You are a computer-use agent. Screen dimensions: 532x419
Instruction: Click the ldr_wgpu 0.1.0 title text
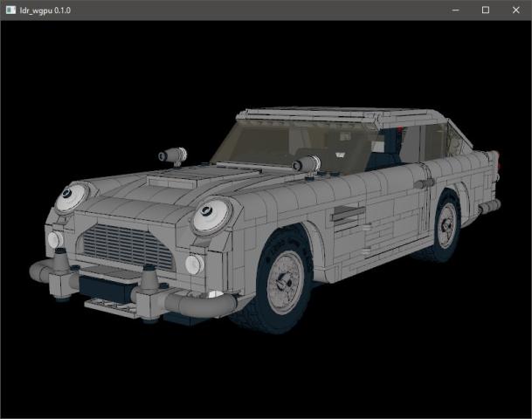coord(45,10)
